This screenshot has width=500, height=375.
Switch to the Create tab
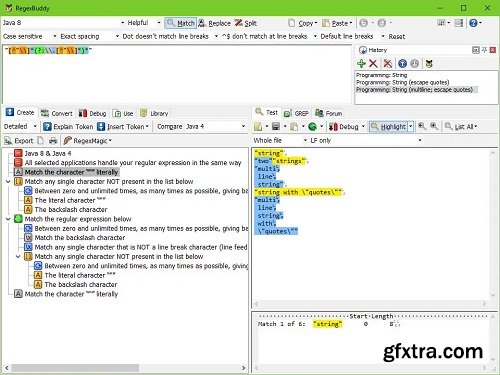coord(20,113)
